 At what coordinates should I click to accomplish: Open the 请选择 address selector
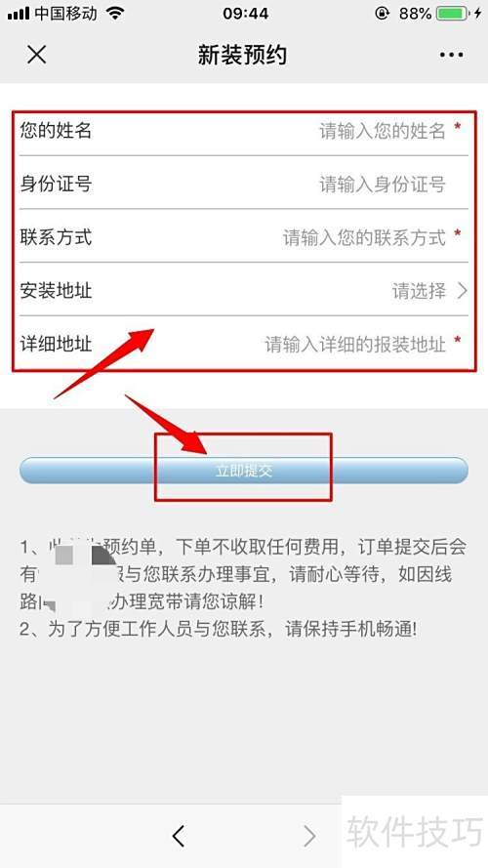[419, 291]
